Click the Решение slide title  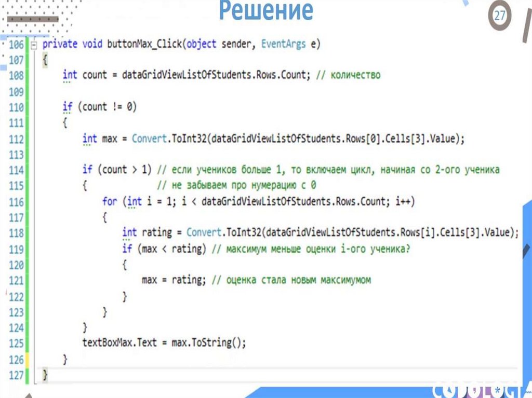[x=265, y=10]
